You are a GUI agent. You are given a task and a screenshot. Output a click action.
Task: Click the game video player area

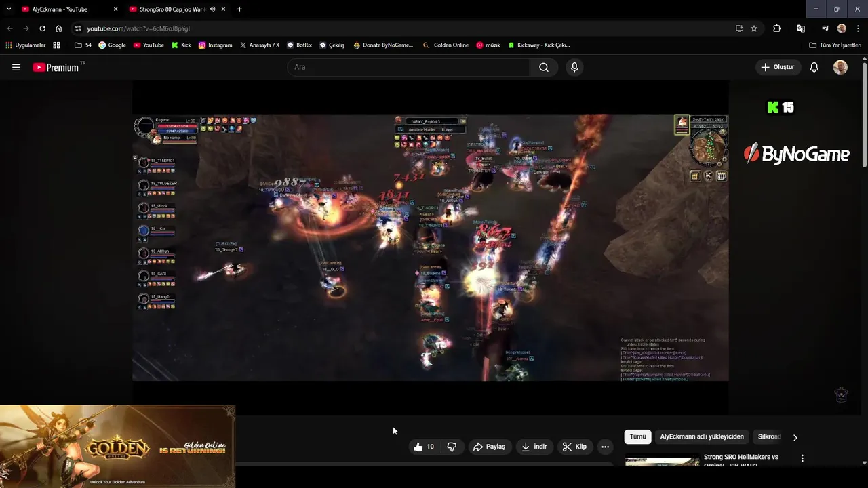pyautogui.click(x=431, y=247)
